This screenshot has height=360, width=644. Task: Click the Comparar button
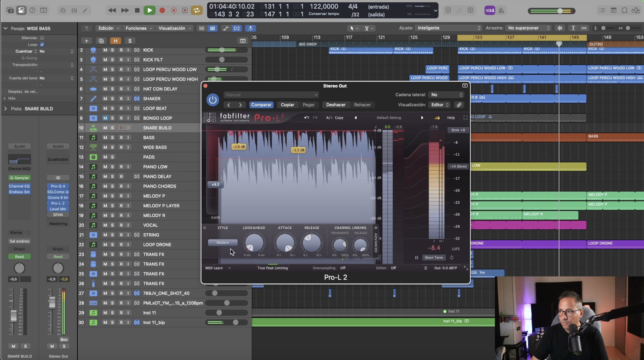[x=261, y=105]
